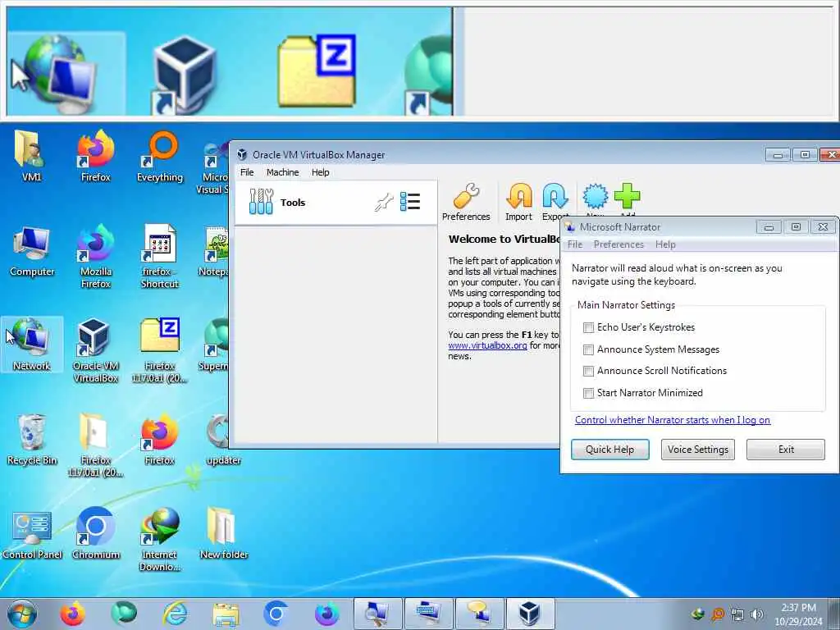Click the Narrator taskbar button

point(479,614)
